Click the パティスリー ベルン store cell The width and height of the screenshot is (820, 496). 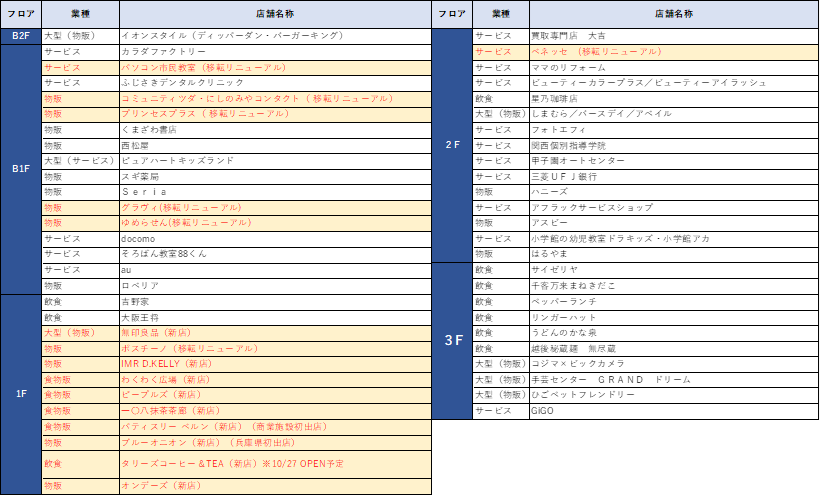click(276, 426)
